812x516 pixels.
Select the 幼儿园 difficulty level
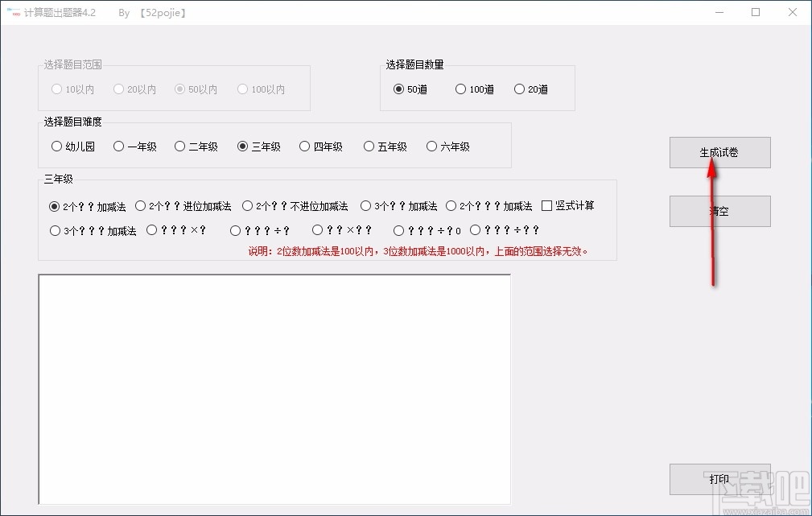pyautogui.click(x=56, y=146)
